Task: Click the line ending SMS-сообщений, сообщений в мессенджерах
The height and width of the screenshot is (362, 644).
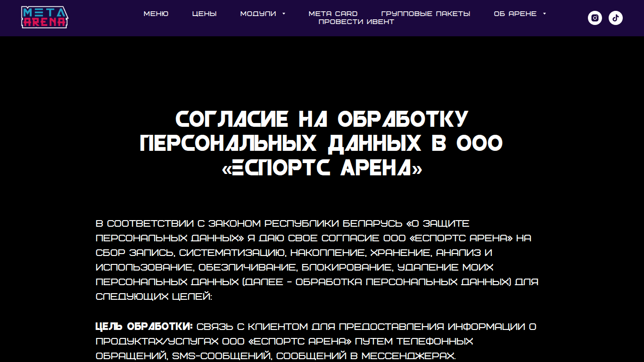Action: (276, 356)
